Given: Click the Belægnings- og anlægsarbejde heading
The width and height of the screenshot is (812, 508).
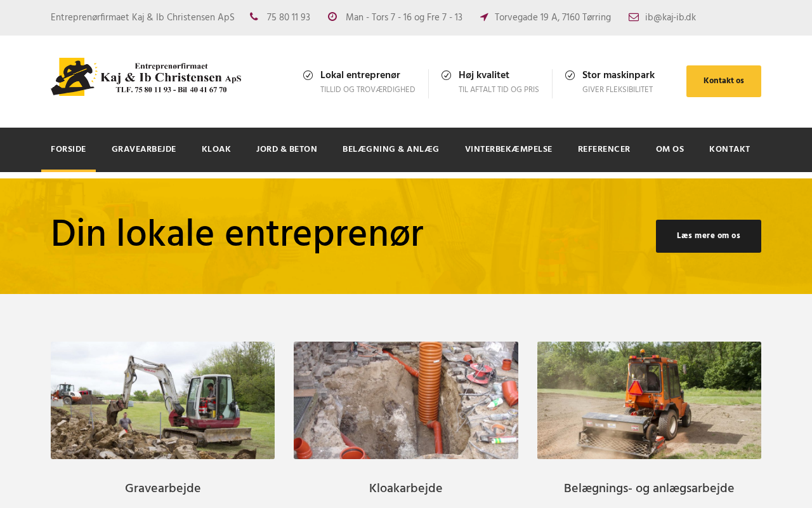Looking at the screenshot, I should click(x=649, y=488).
